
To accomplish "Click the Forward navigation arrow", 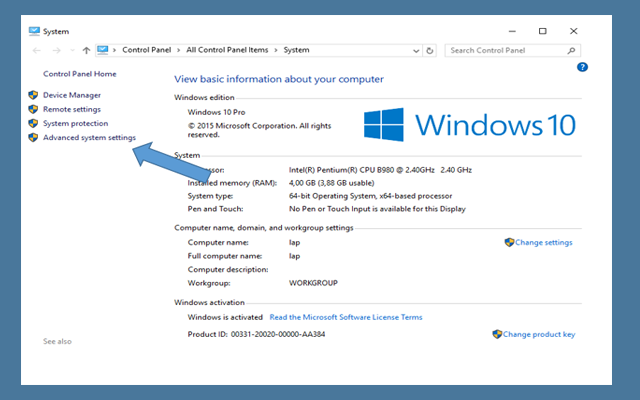I will coord(55,50).
